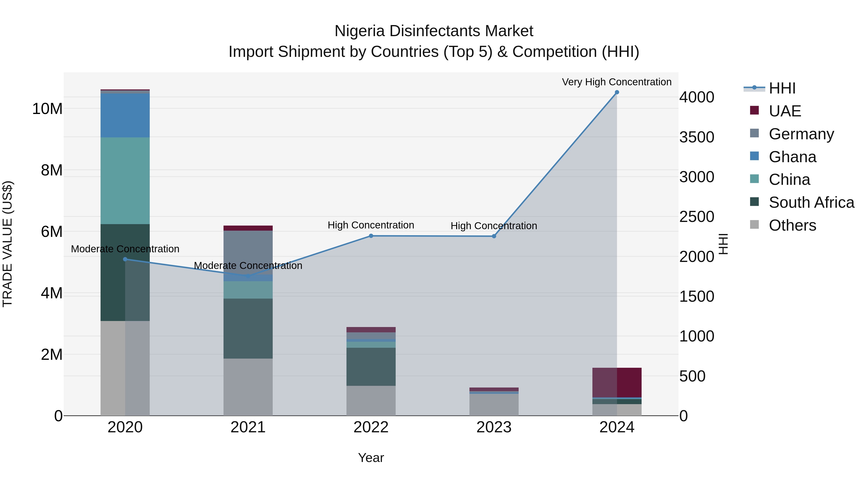Click the 2021 x-axis tick label
The height and width of the screenshot is (488, 868).
coord(248,427)
